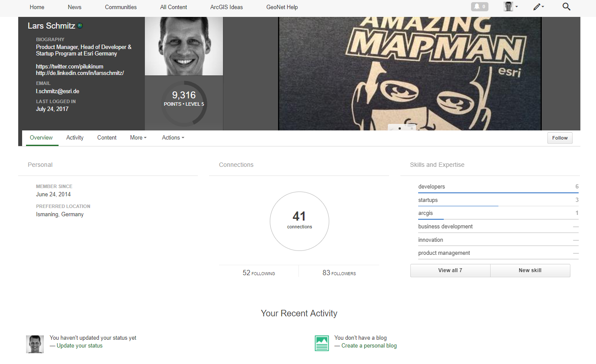This screenshot has width=596, height=364.
Task: Open the 52 following list
Action: click(259, 273)
